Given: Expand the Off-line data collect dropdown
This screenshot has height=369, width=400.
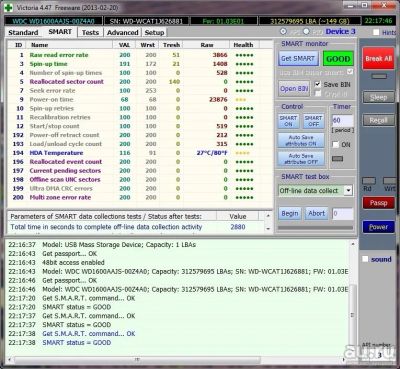Looking at the screenshot, I should (x=348, y=191).
